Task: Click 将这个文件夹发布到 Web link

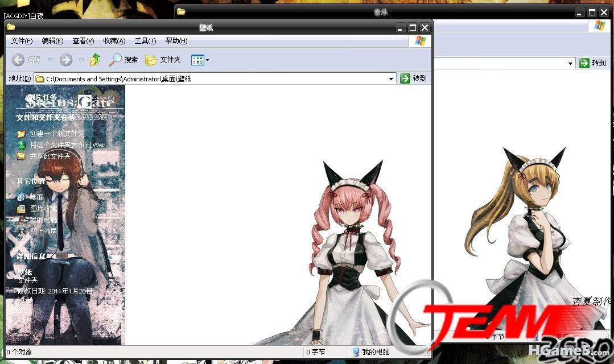Action: [x=68, y=145]
